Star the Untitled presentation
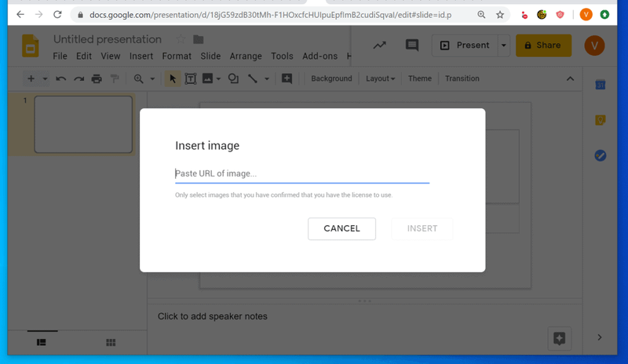Viewport: 628px width, 364px height. click(x=181, y=39)
